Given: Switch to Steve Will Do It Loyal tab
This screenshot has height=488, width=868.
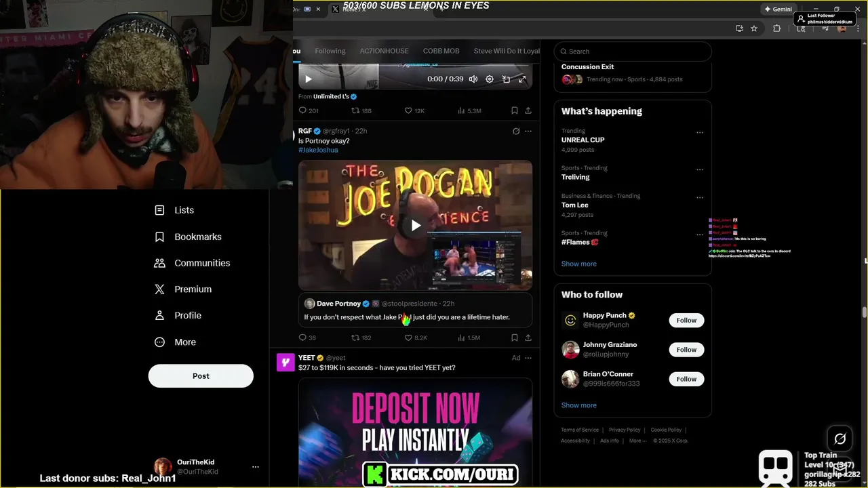Looking at the screenshot, I should click(507, 51).
